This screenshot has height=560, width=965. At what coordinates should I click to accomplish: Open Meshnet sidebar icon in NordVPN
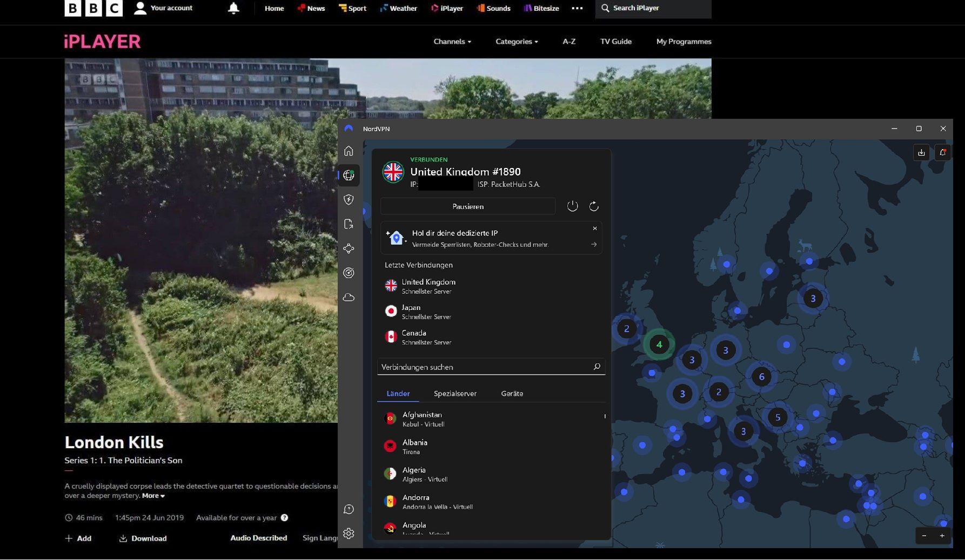349,248
